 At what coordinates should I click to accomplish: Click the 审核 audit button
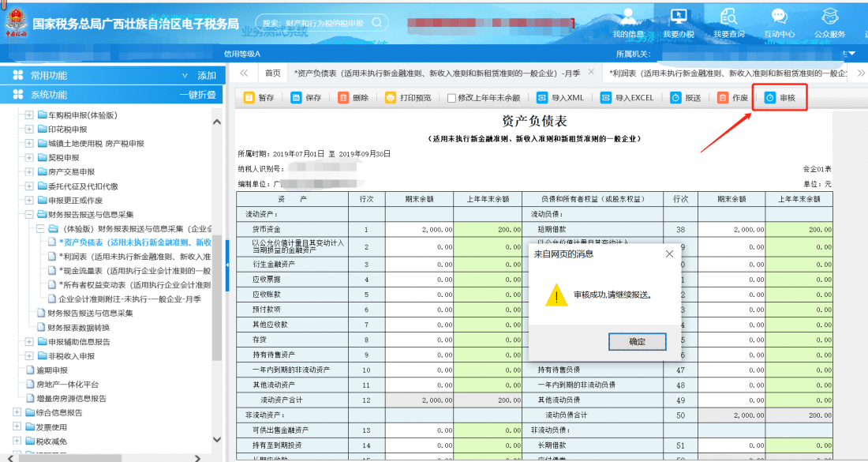pos(780,98)
